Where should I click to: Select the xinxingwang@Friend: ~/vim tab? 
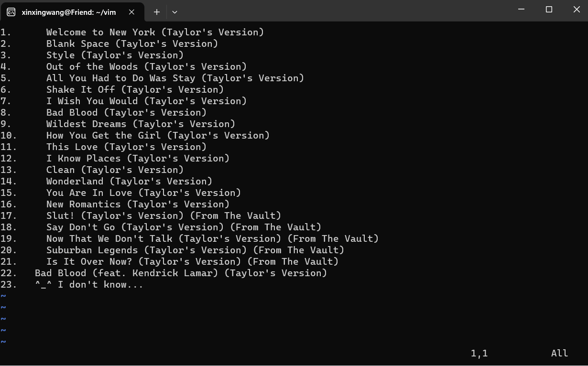(73, 12)
